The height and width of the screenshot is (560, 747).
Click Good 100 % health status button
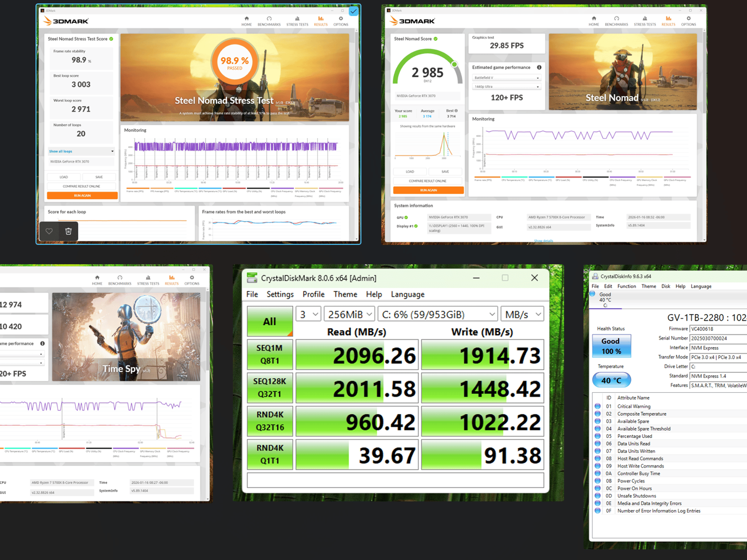tap(611, 346)
